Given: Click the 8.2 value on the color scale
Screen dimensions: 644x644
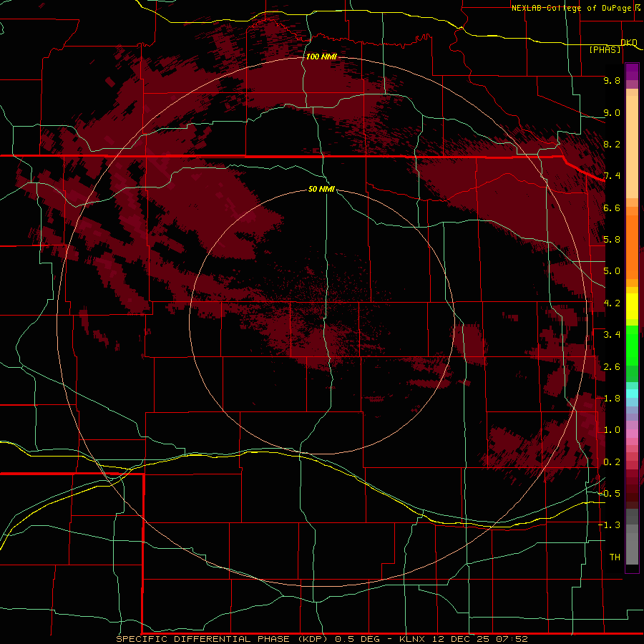Looking at the screenshot, I should point(612,144).
